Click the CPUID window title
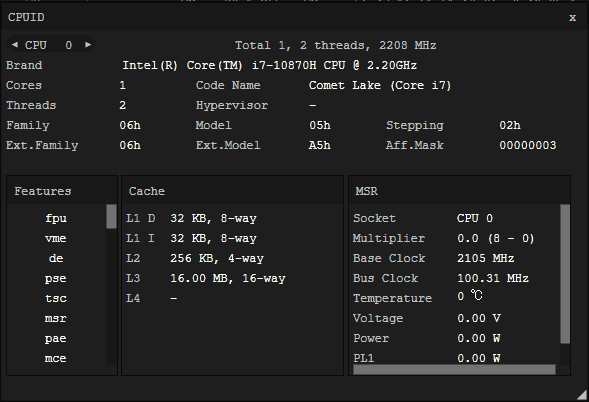This screenshot has height=402, width=589. (x=26, y=17)
